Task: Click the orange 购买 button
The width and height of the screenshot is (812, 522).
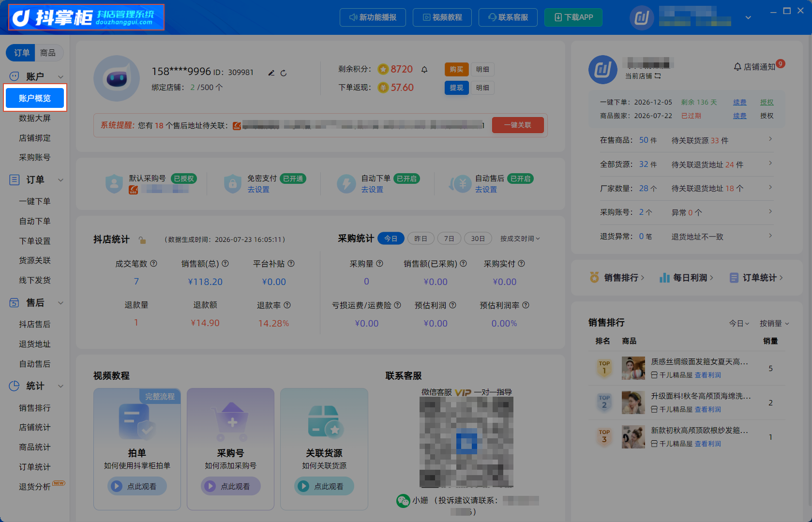Action: 456,70
